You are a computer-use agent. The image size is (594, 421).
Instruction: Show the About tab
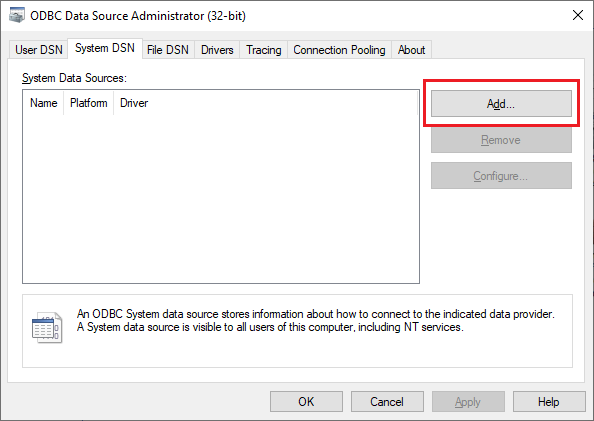click(411, 50)
